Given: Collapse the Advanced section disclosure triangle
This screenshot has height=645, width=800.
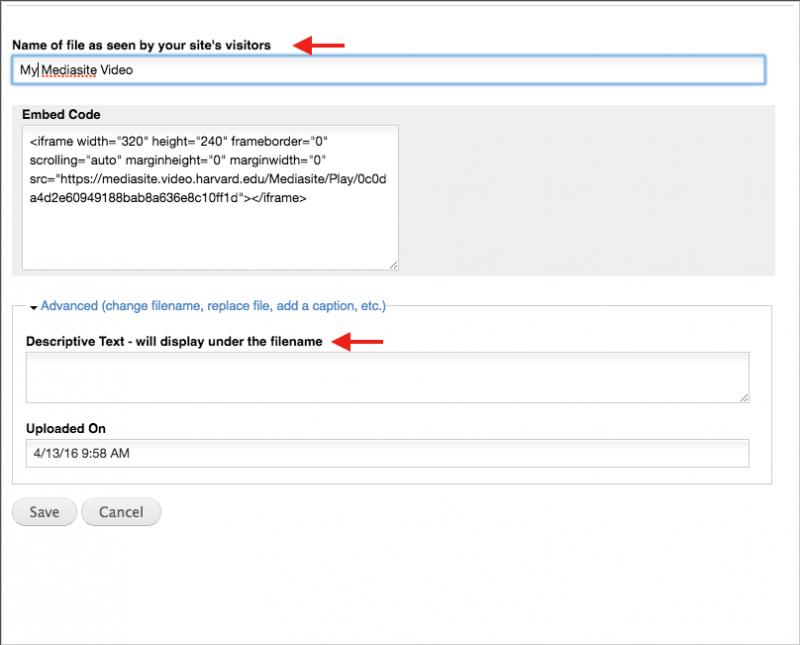Looking at the screenshot, I should (x=34, y=307).
